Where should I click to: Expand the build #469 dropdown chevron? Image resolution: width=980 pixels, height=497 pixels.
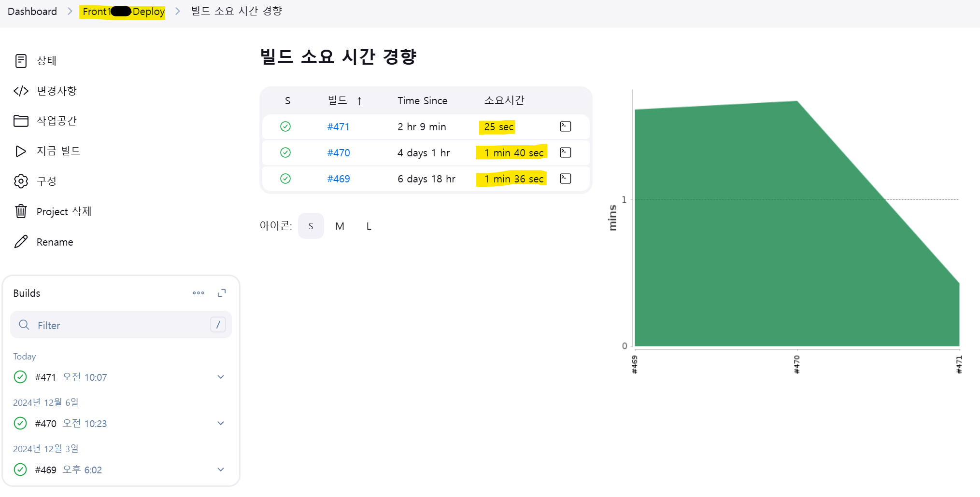[x=221, y=469]
